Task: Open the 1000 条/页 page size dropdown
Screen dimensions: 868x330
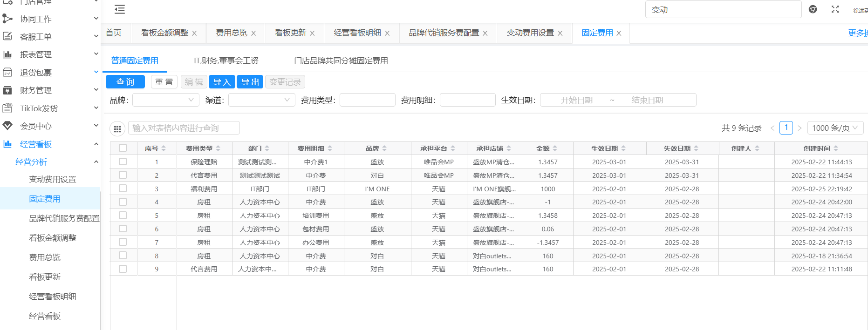Action: [x=835, y=128]
